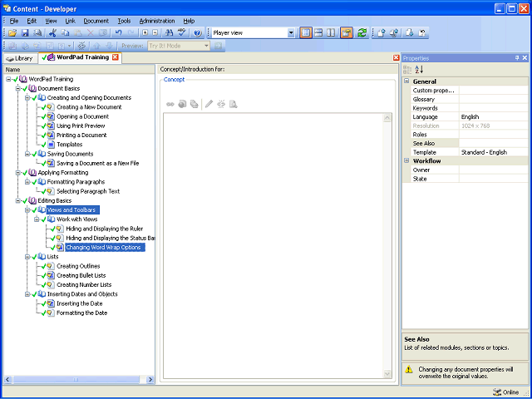532x399 pixels.
Task: Select Hiding and Displaying the Ruler
Action: (x=105, y=229)
